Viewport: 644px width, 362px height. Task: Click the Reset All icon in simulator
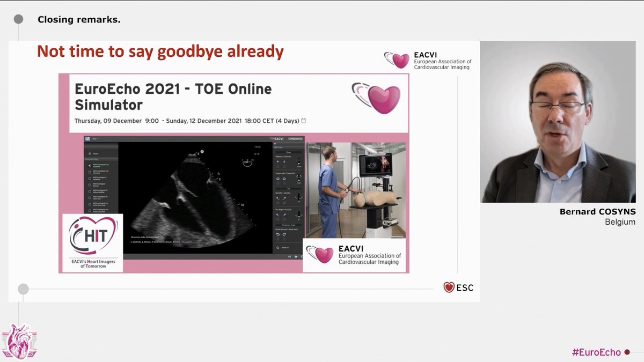277,247
